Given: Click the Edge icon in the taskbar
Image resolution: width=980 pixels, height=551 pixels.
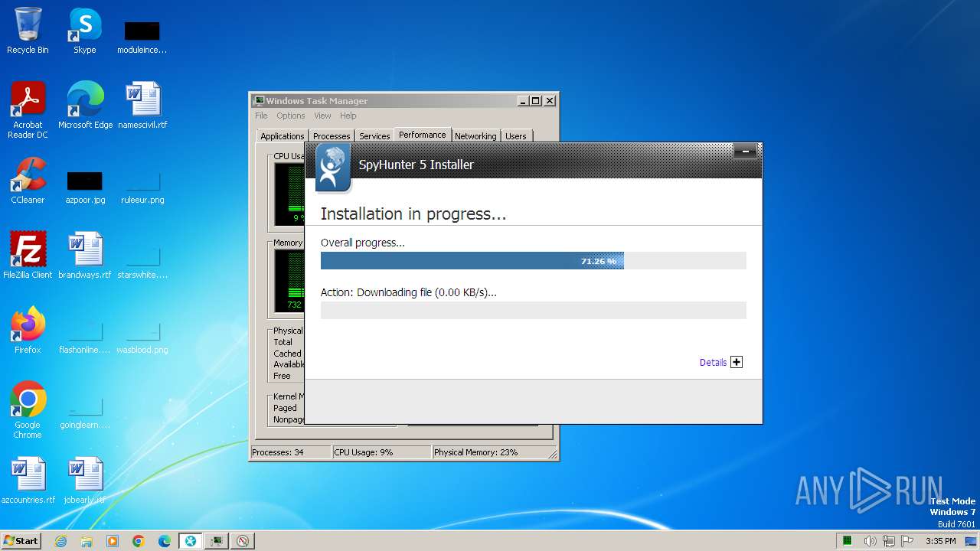Looking at the screenshot, I should [x=165, y=541].
